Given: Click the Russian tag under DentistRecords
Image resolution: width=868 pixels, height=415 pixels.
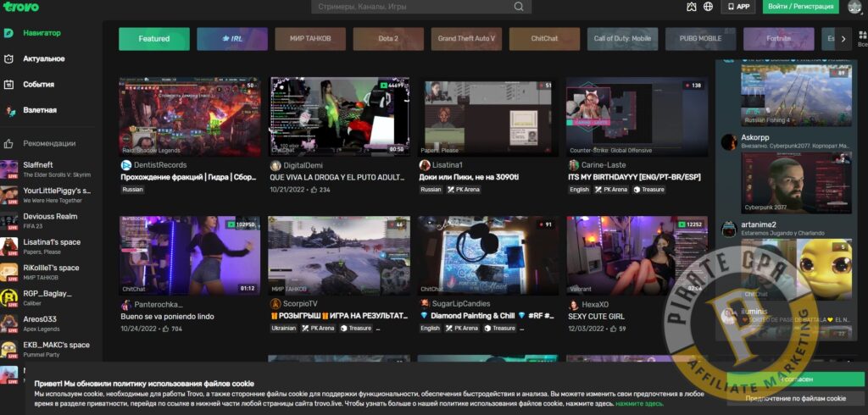Looking at the screenshot, I should 133,189.
